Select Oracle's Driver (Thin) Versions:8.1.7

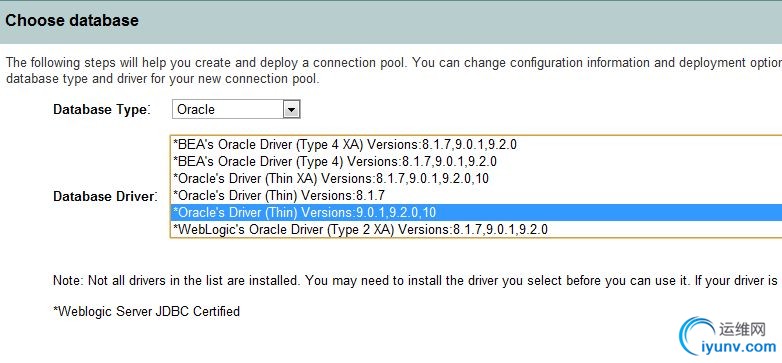pyautogui.click(x=476, y=195)
